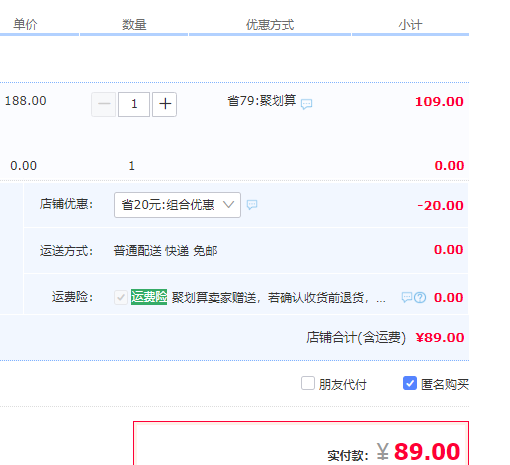This screenshot has height=465, width=510.
Task: Open the 店铺优惠 省20元:组合优惠 dropdown
Action: click(177, 205)
